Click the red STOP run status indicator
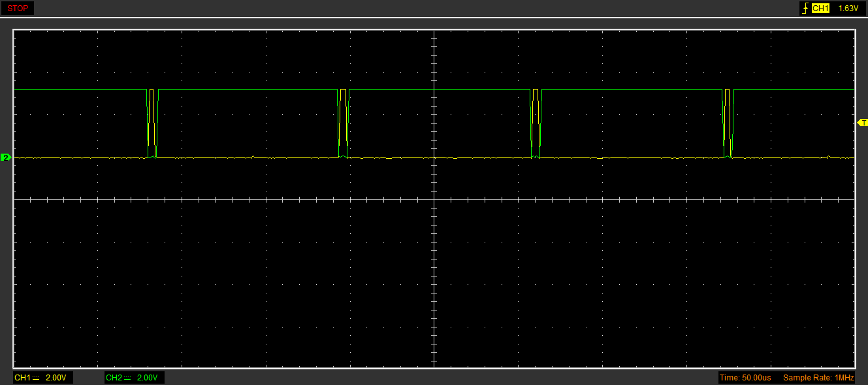Screen dimensions: 868x385 tap(17, 8)
